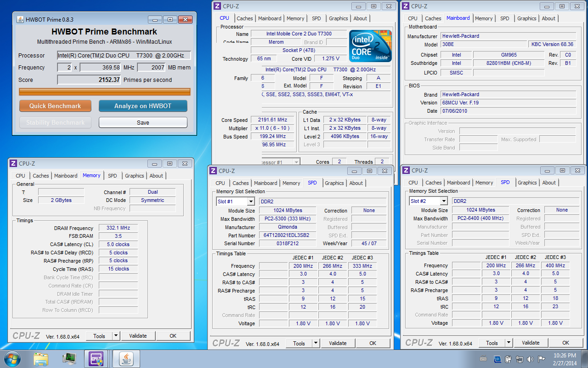The height and width of the screenshot is (368, 588).
Task: Open the monitor-style app on the taskbar
Action: 69,359
